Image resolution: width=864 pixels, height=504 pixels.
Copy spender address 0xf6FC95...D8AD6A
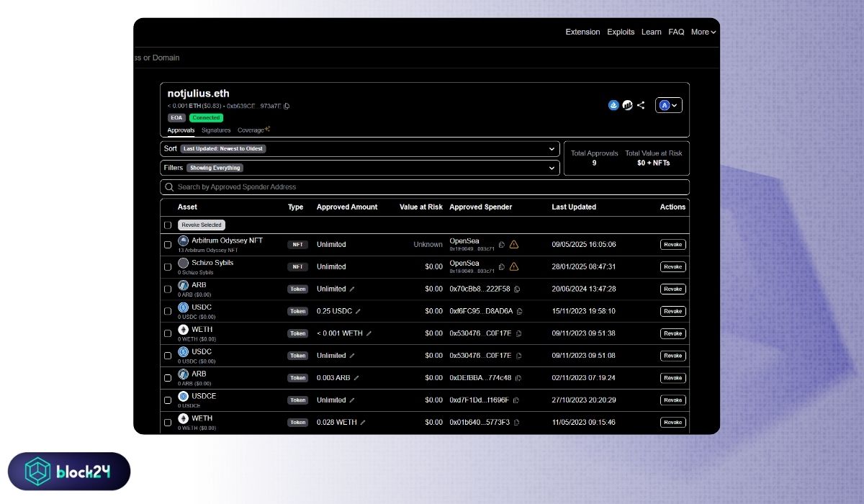coord(519,311)
